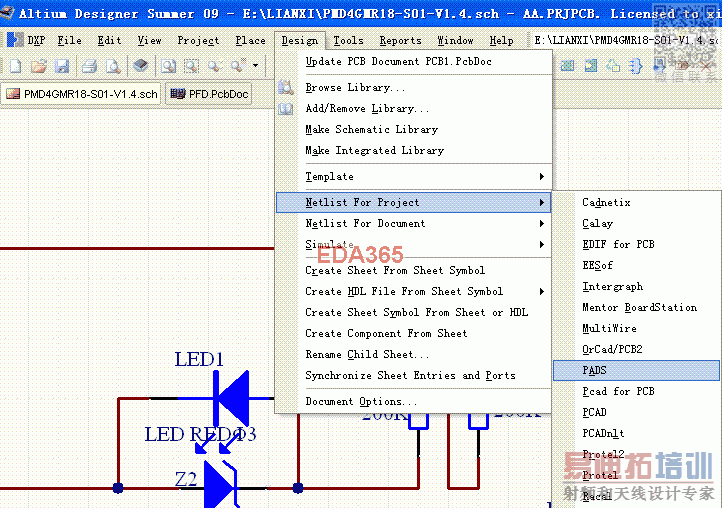The width and height of the screenshot is (722, 508).
Task: Open Document Options from Design menu
Action: [413, 402]
